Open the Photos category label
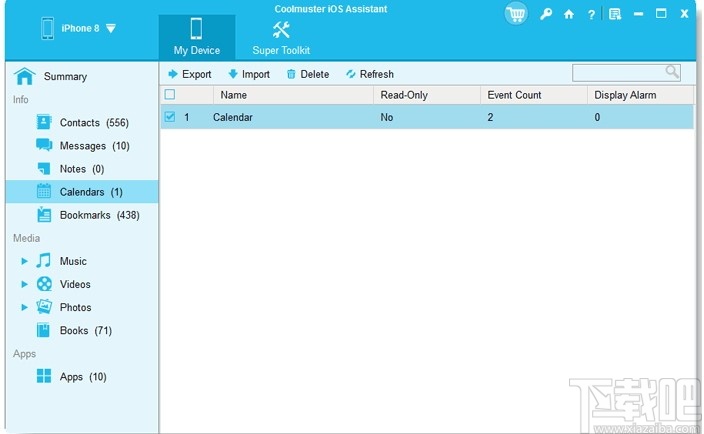 (75, 307)
